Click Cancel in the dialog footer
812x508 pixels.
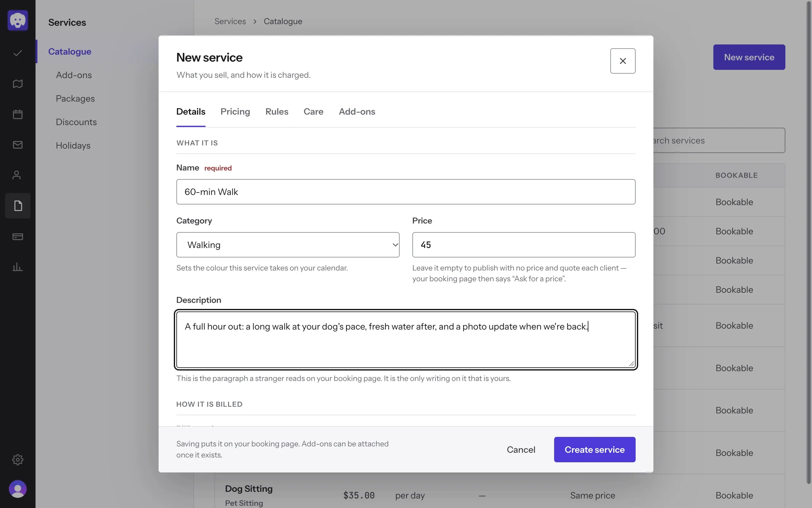pyautogui.click(x=521, y=450)
